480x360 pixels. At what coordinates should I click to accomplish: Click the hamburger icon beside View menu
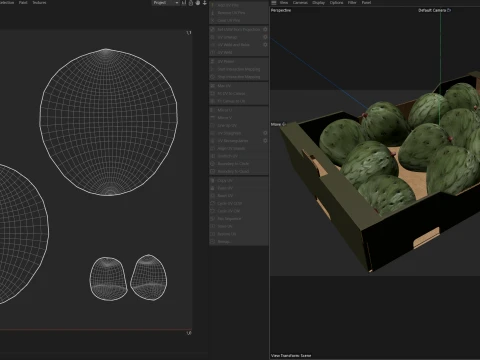click(x=274, y=3)
